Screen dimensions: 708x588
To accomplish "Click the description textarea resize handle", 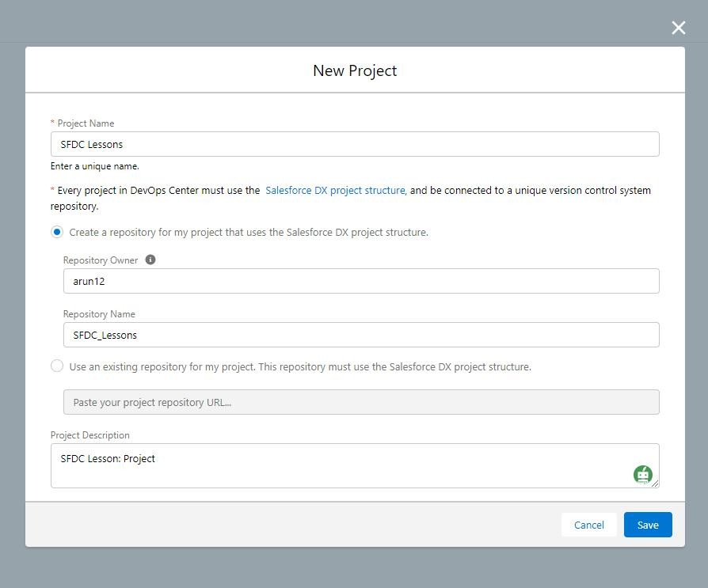I will 655,484.
